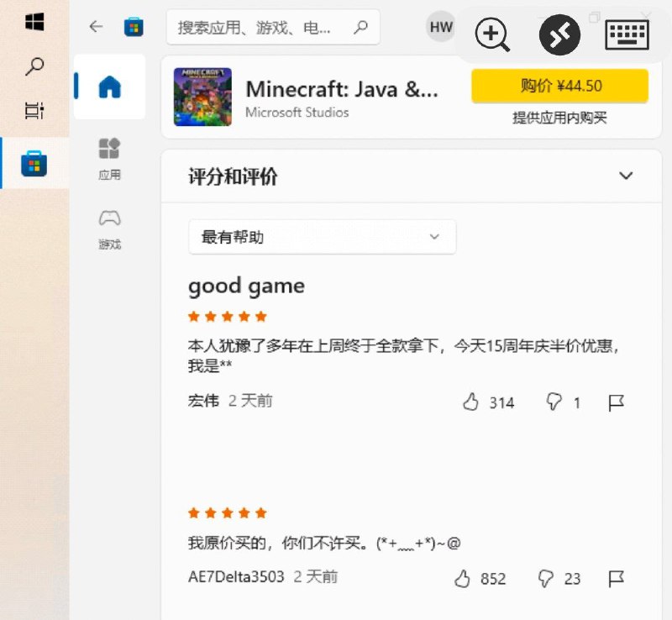672x620 pixels.
Task: Switch to the 游戏 Games section
Action: [110, 229]
